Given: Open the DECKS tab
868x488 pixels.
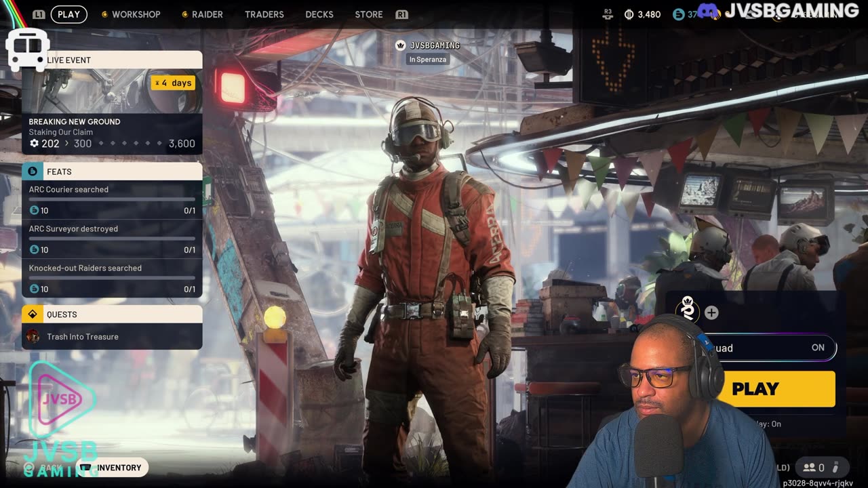Looking at the screenshot, I should tap(319, 14).
